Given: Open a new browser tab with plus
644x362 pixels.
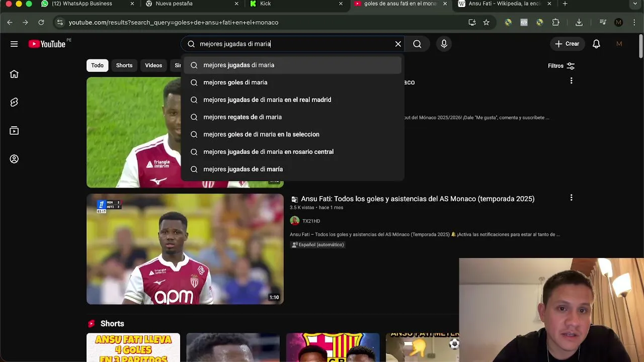Looking at the screenshot, I should 565,4.
